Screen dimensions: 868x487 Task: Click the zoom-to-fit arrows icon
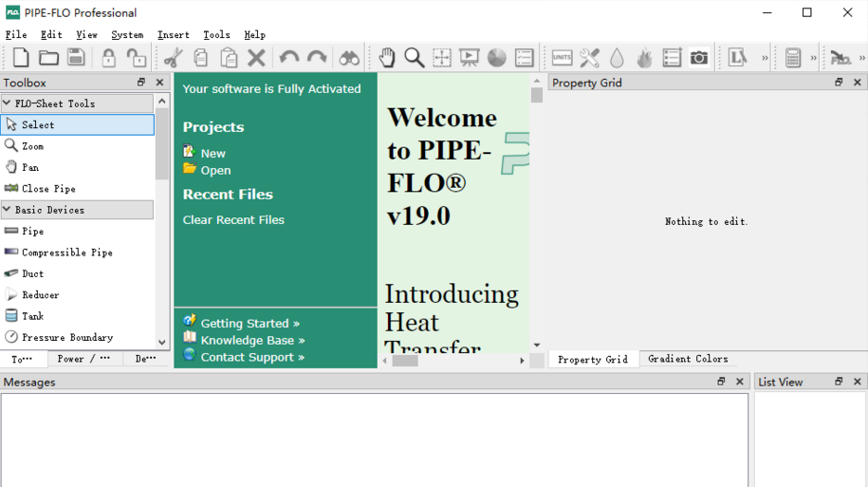(442, 57)
